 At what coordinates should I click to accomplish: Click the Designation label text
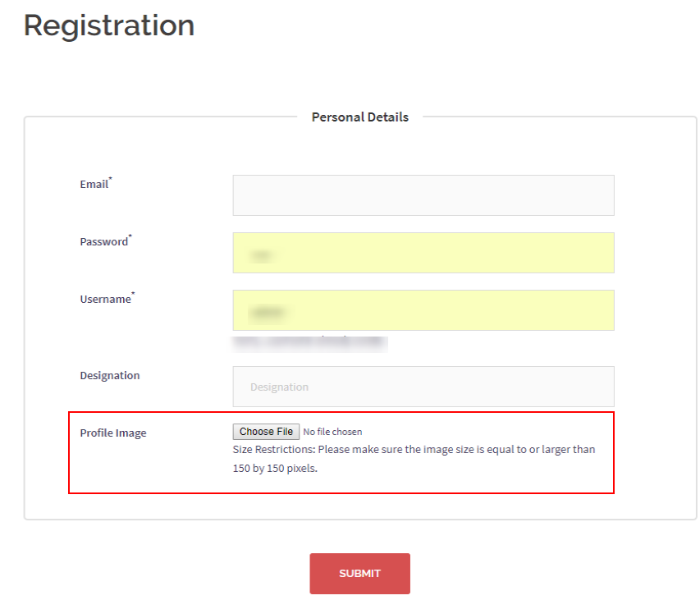point(110,376)
